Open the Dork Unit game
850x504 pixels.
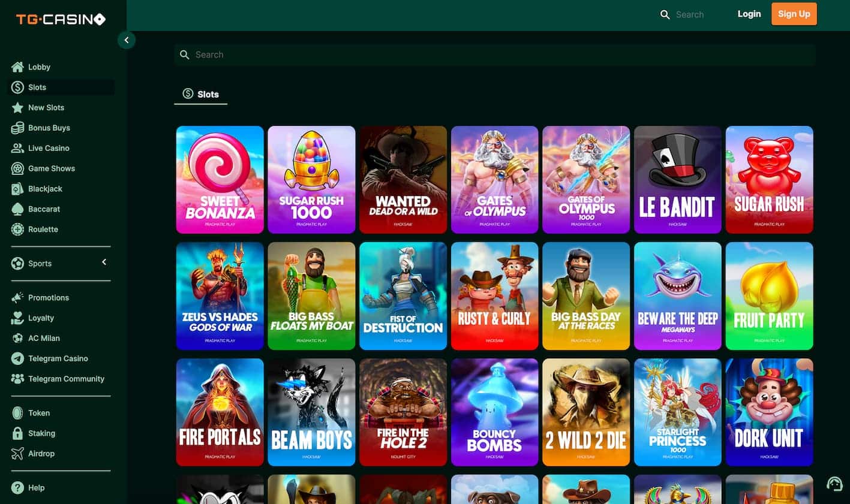tap(770, 412)
